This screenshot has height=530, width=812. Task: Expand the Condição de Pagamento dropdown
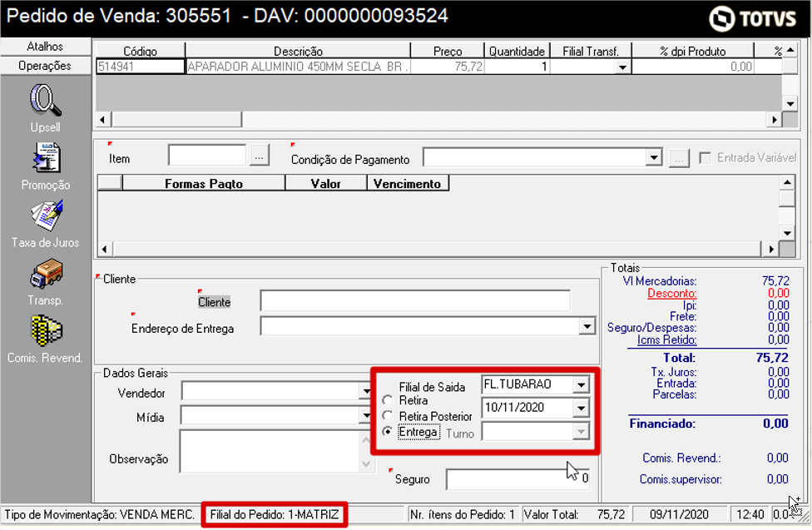[x=654, y=157]
